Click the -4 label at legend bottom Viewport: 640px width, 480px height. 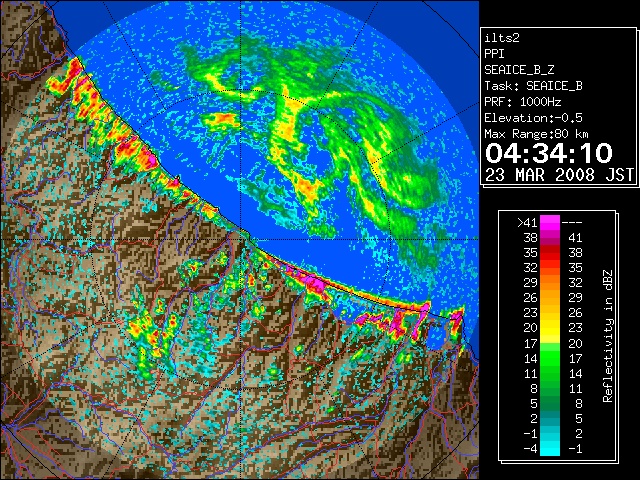click(530, 449)
